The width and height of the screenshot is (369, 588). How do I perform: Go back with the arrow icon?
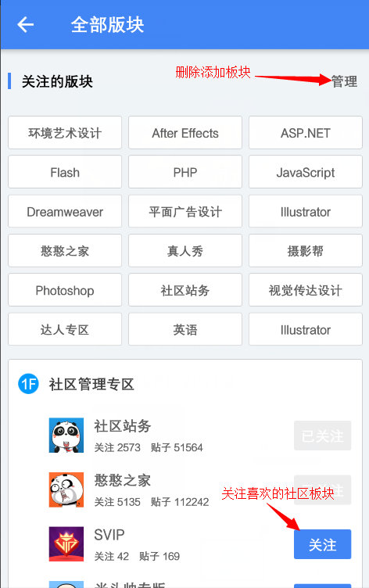[x=26, y=25]
